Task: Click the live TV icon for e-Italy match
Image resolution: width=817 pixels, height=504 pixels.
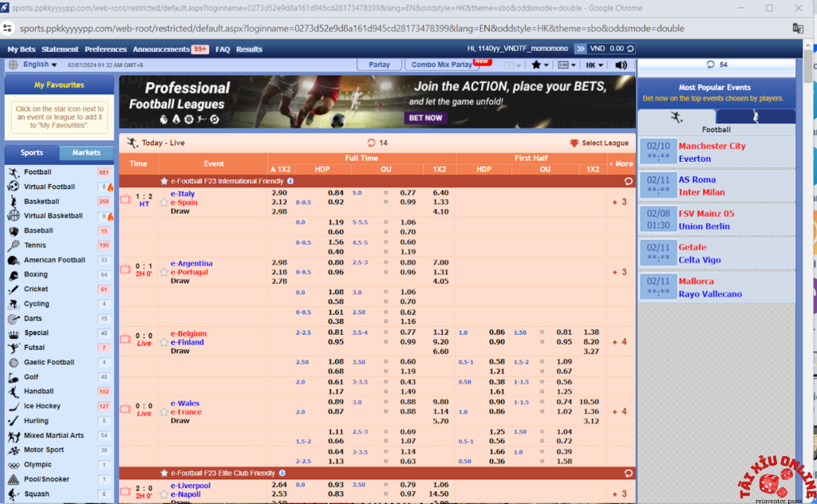Action: (x=124, y=199)
